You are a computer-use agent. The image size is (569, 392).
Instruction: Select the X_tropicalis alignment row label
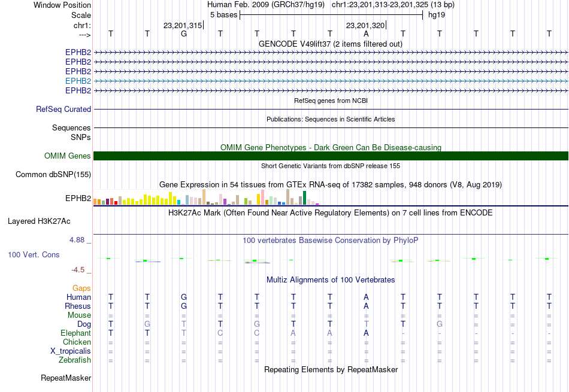pyautogui.click(x=71, y=351)
